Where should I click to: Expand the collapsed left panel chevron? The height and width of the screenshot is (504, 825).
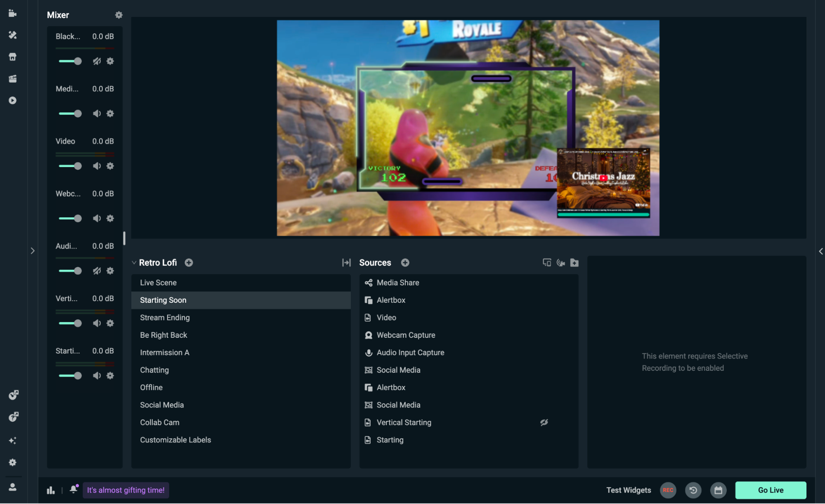click(33, 250)
